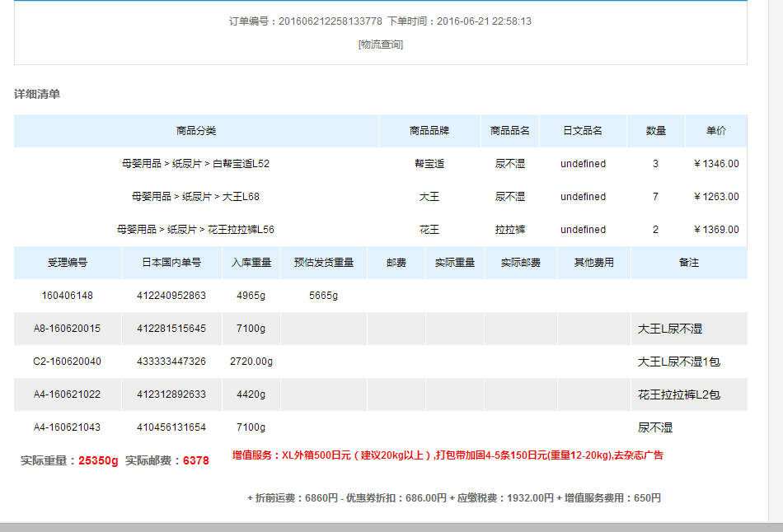Viewport: 783px width, 532px height.
Task: Select acceptance number 160406148
Action: click(68, 296)
